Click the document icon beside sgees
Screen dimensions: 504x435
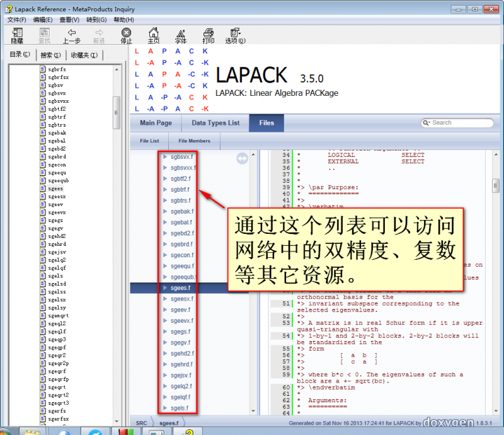43,188
